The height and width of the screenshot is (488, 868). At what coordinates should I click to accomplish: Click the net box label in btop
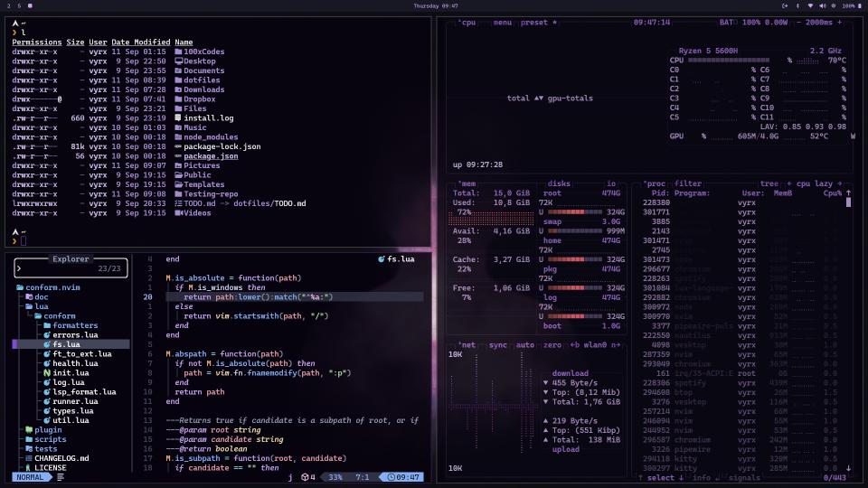tap(468, 344)
